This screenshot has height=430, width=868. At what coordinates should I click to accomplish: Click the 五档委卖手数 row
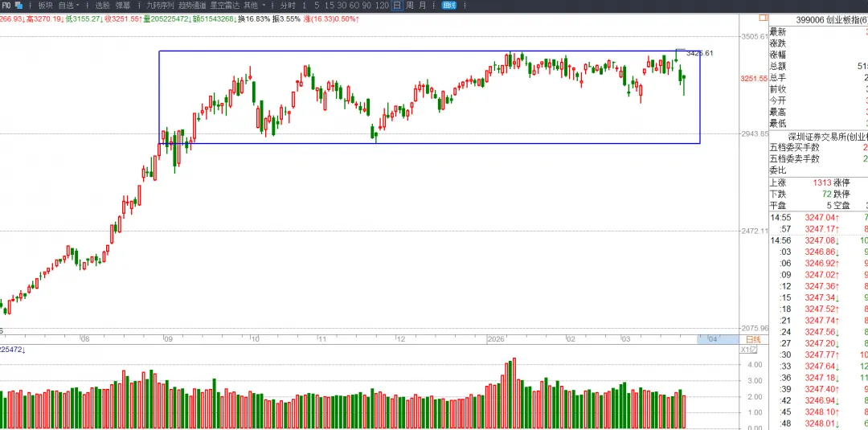pos(819,159)
